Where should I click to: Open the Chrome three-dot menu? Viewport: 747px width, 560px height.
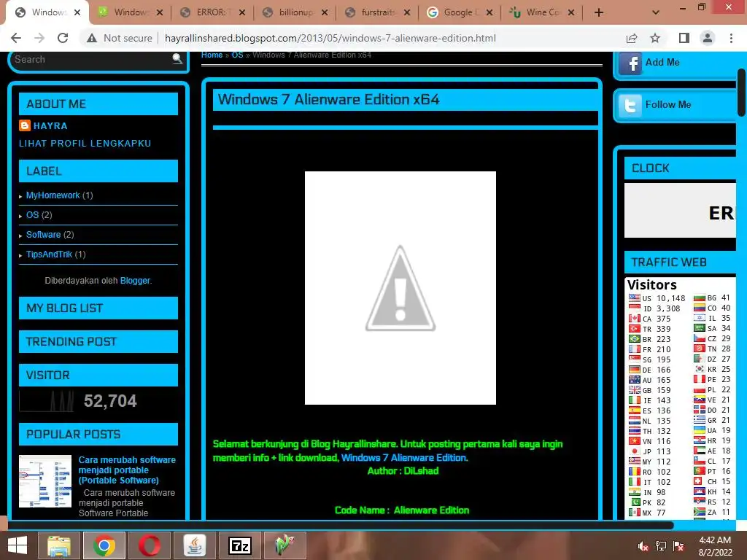(731, 38)
